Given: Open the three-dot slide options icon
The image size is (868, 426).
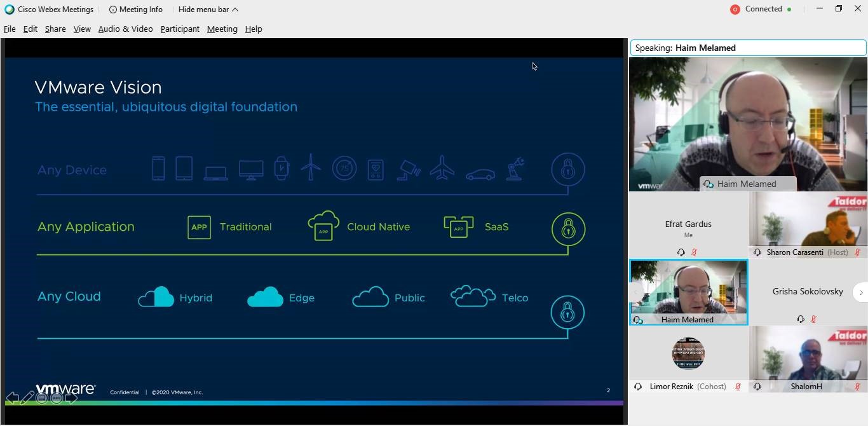Looking at the screenshot, I should click(x=57, y=398).
